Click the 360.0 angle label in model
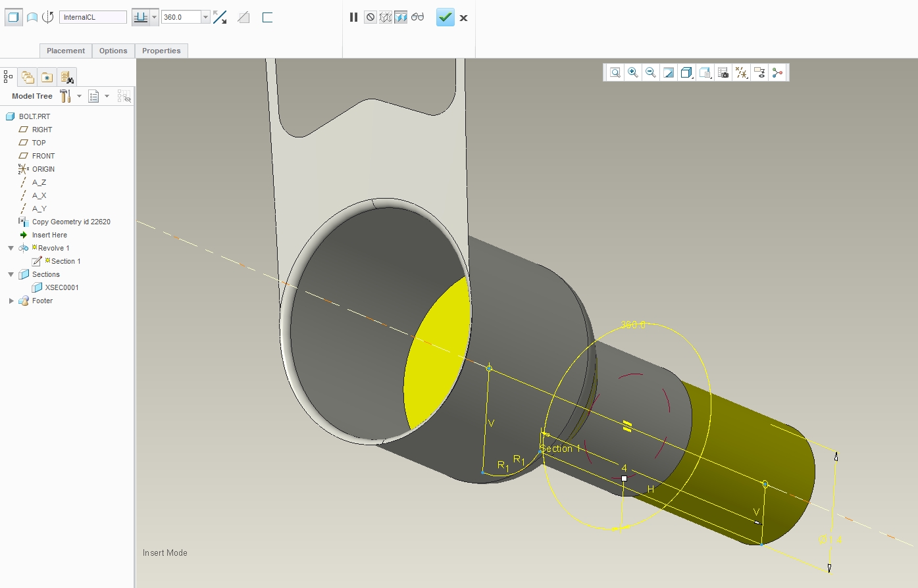 click(x=633, y=325)
